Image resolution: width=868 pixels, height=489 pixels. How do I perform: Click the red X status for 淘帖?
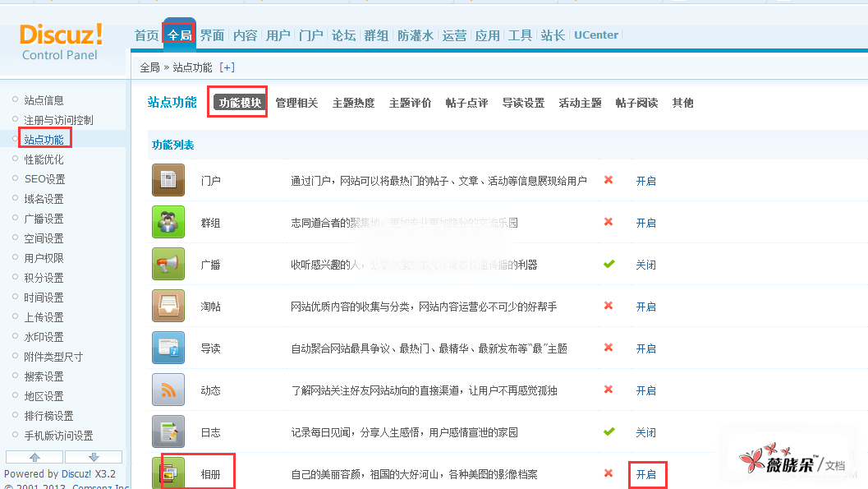609,306
